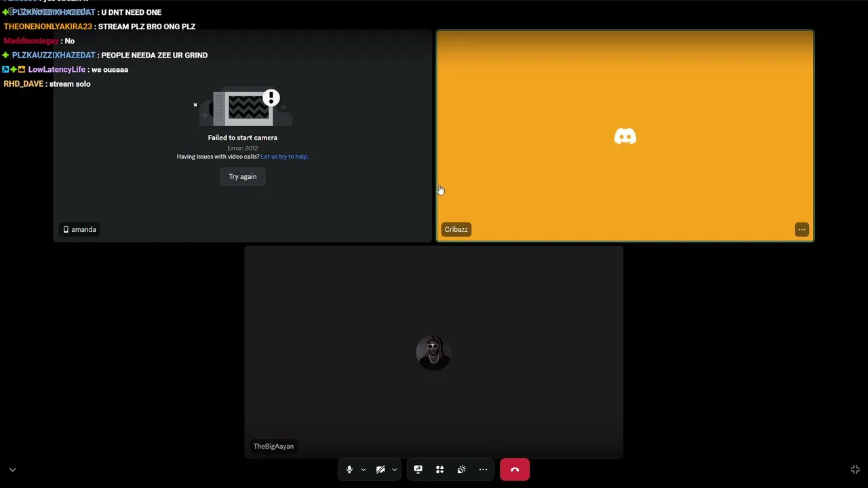Open the soundboard from the control bar
The image size is (868, 488).
[x=462, y=470]
